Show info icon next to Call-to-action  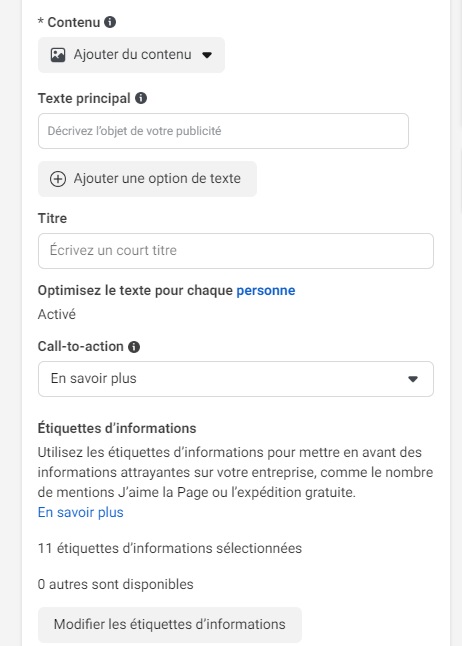134,347
